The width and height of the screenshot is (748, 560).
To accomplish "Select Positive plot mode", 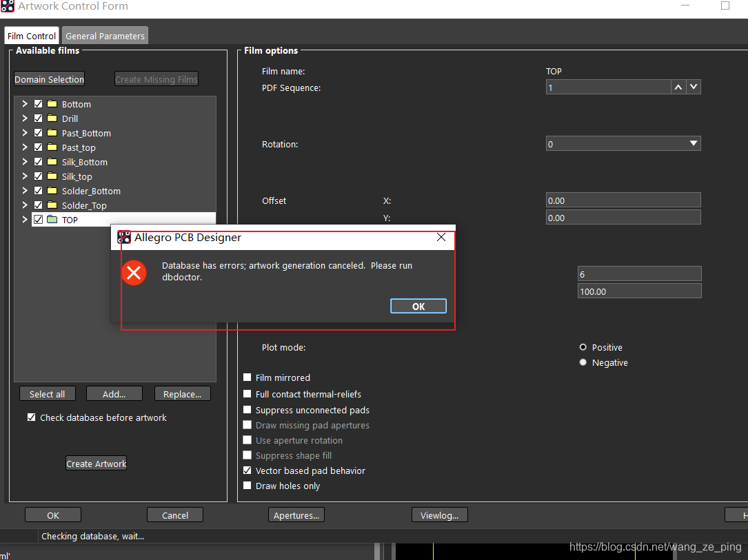I will (x=583, y=347).
